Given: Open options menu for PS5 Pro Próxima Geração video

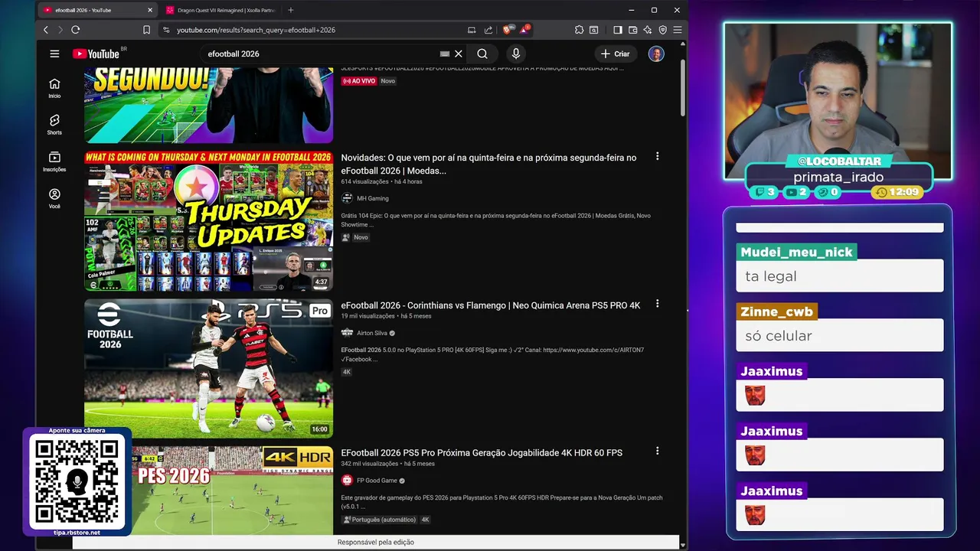Looking at the screenshot, I should click(657, 452).
